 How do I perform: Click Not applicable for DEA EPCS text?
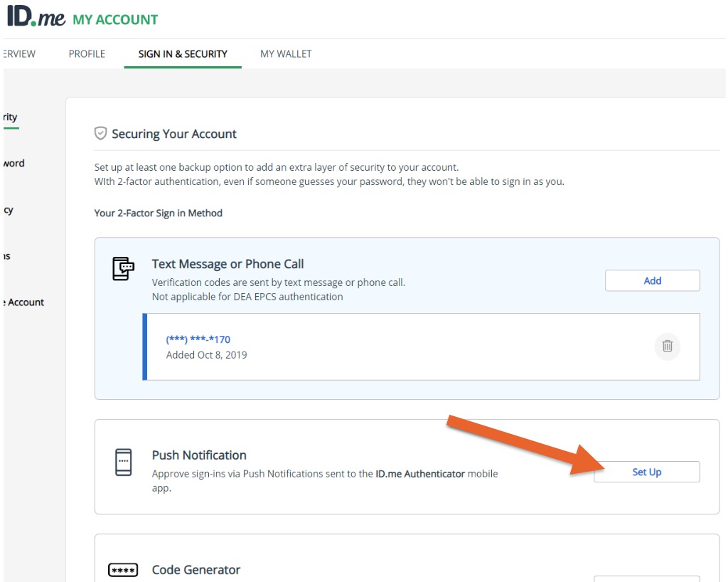click(247, 297)
